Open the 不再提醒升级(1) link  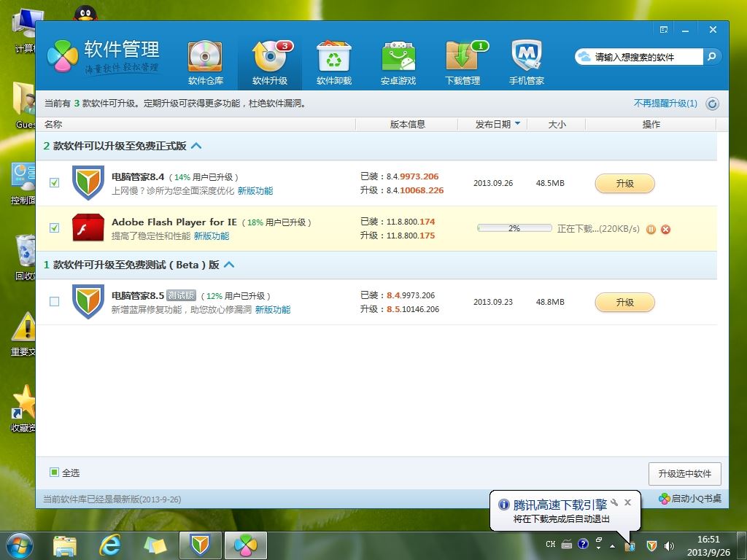click(x=665, y=104)
